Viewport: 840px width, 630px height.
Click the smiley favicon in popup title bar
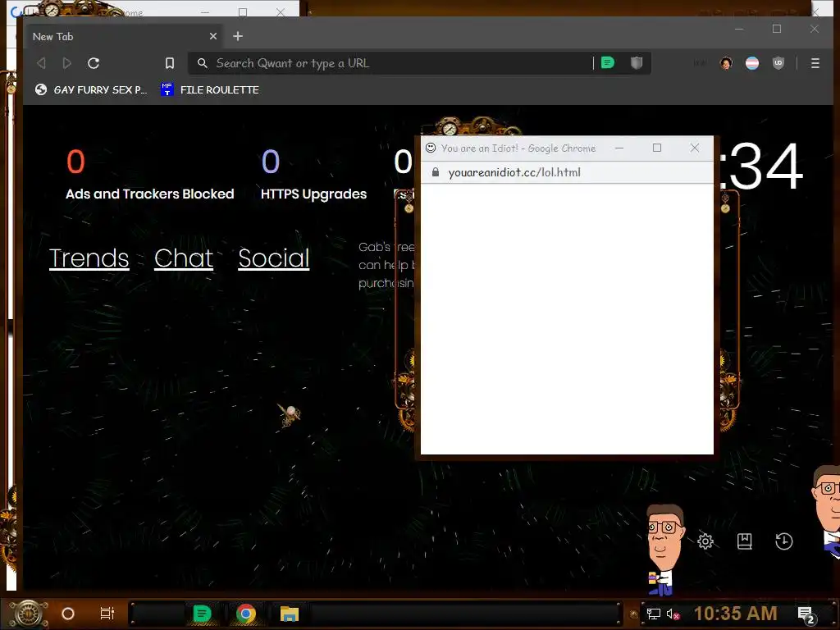pos(431,148)
